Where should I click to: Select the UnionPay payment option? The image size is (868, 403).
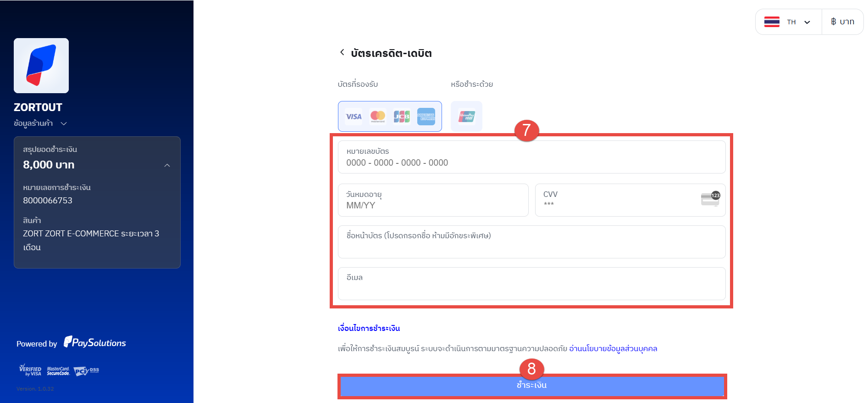pos(466,117)
